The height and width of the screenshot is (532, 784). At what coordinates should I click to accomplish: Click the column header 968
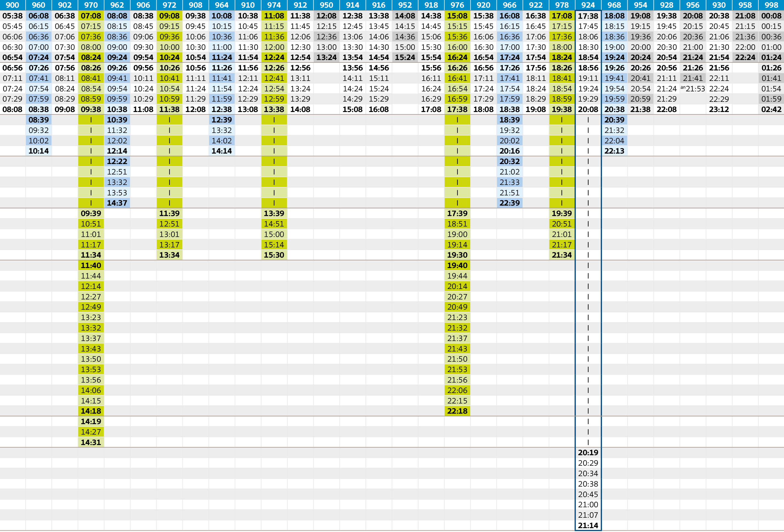(614, 5)
